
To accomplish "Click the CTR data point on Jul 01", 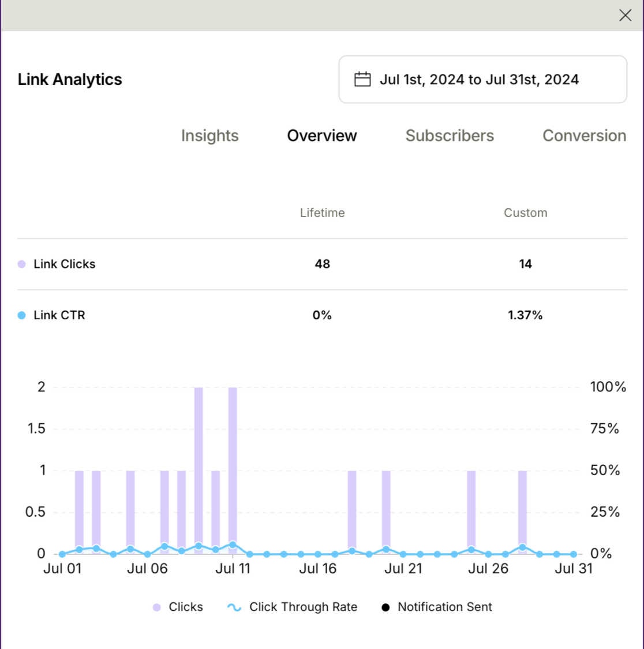I will (x=62, y=553).
